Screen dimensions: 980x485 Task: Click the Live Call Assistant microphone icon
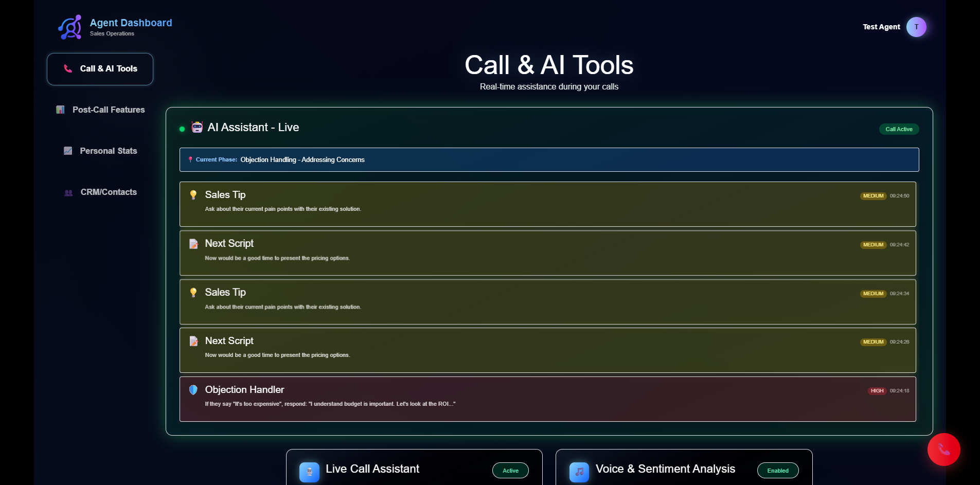tap(309, 472)
